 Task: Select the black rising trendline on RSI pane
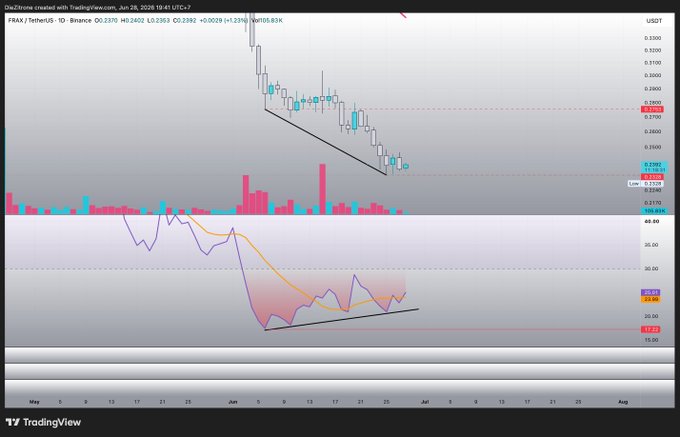click(x=342, y=320)
